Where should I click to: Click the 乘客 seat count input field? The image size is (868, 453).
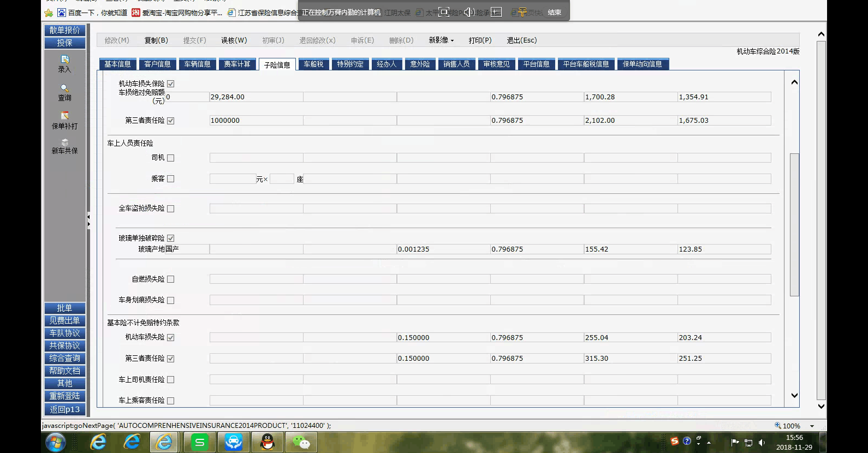click(x=282, y=179)
